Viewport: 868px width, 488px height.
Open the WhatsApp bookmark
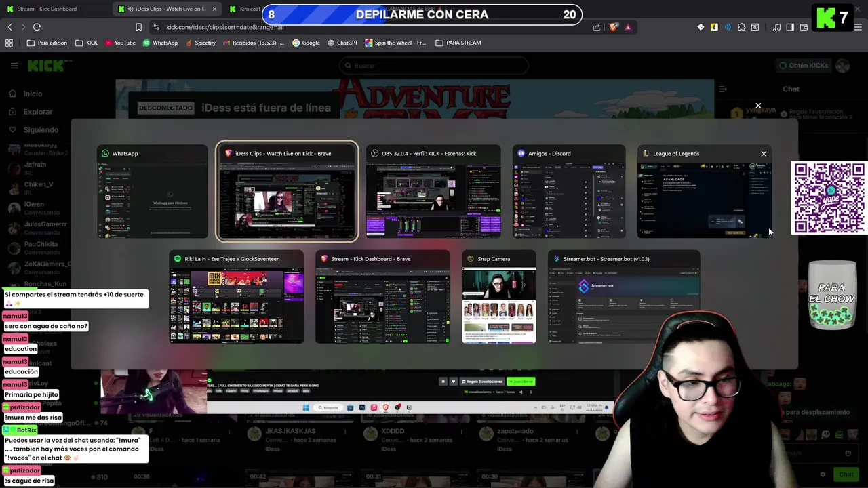click(x=160, y=43)
